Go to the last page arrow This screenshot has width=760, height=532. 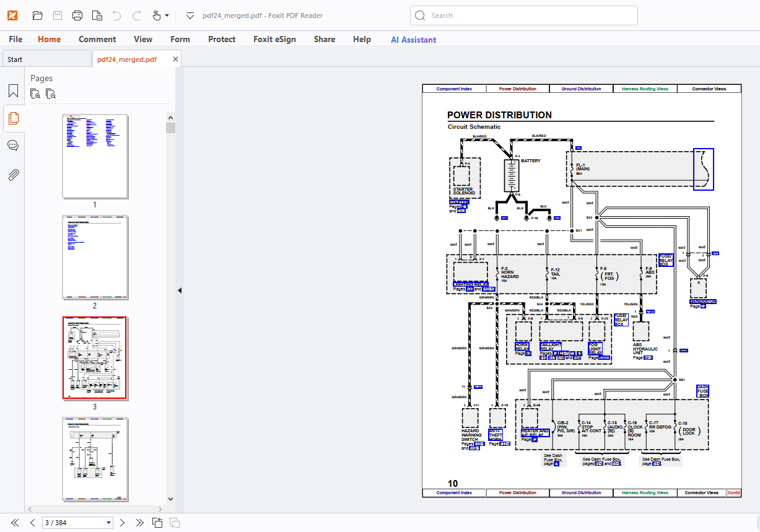[140, 523]
